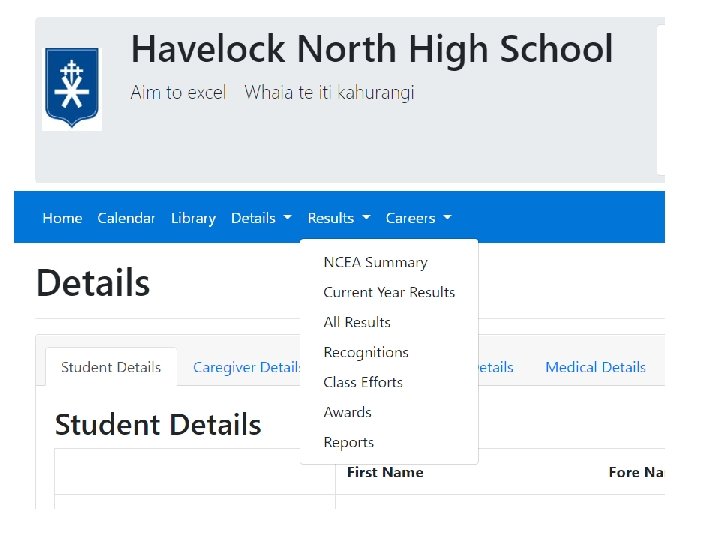This screenshot has height=540, width=720.
Task: Click the motto 'Aim to excel'
Action: click(x=179, y=92)
